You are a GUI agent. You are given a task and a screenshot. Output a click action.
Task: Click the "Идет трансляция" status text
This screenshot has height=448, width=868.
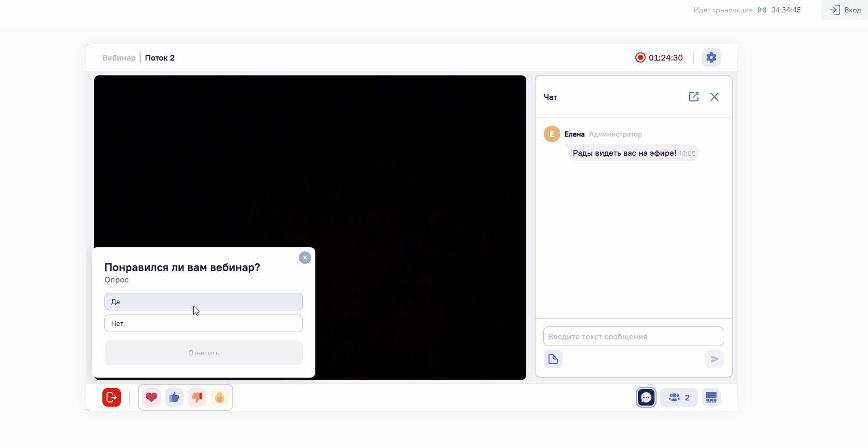click(x=723, y=10)
